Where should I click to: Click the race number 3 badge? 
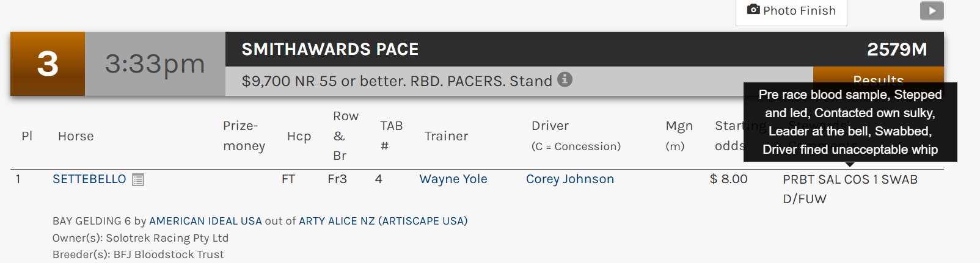tap(48, 64)
